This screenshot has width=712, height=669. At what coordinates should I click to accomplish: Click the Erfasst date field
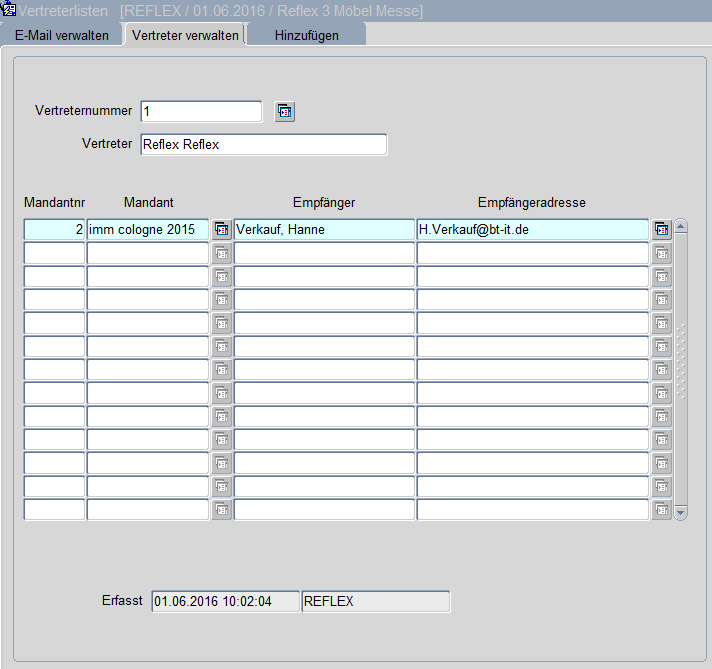coord(225,601)
